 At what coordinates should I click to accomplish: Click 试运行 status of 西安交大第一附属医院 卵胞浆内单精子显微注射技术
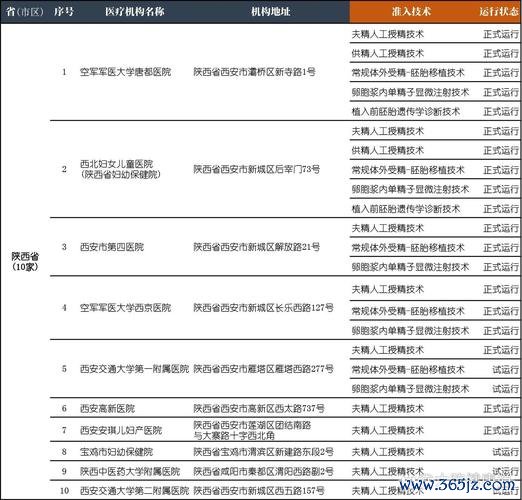tap(506, 389)
